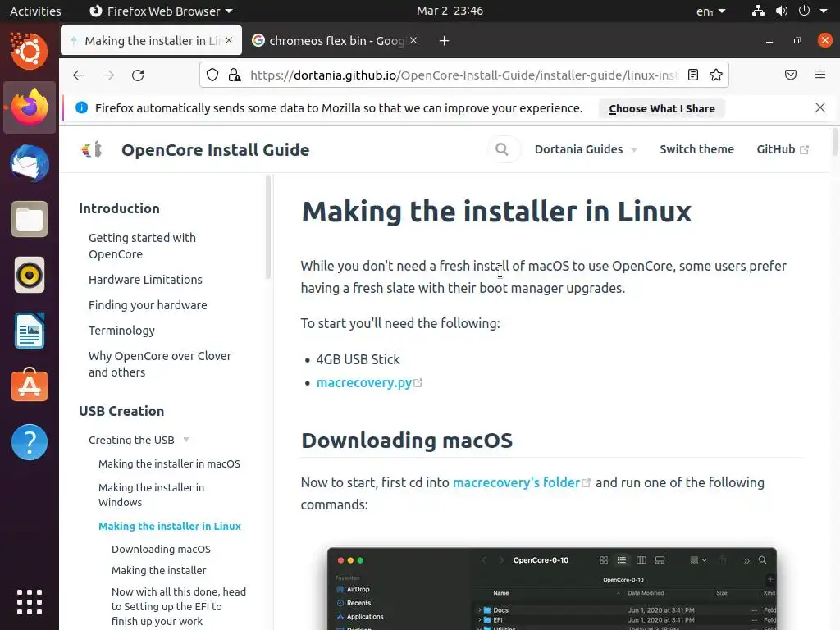Launch Thunderbird mail from dock
The width and height of the screenshot is (840, 630).
pos(30,163)
